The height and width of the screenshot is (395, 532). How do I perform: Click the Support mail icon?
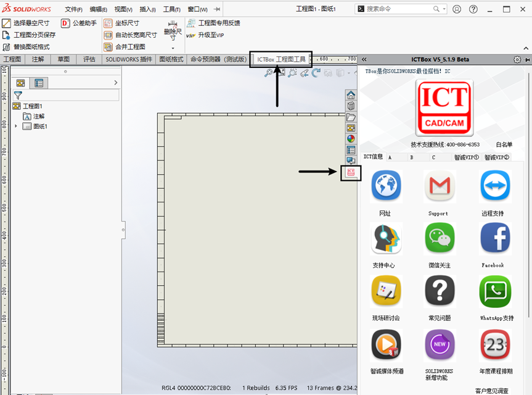(440, 187)
